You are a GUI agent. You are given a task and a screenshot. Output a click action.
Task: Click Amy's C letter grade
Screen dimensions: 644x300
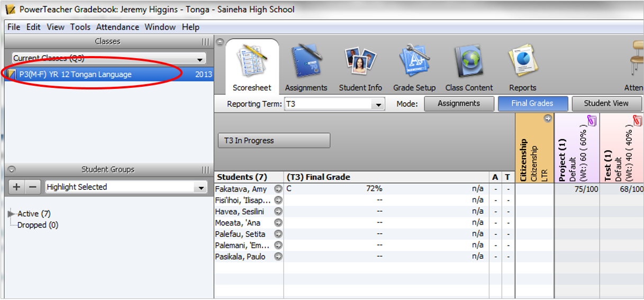[x=289, y=189]
